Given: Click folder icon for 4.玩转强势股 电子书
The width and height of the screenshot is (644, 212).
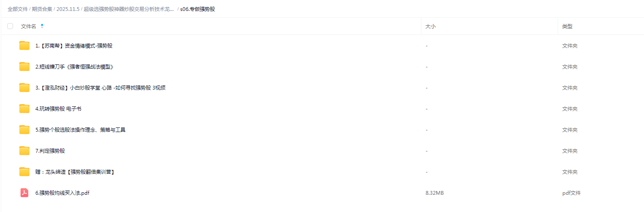Looking at the screenshot, I should coord(24,109).
